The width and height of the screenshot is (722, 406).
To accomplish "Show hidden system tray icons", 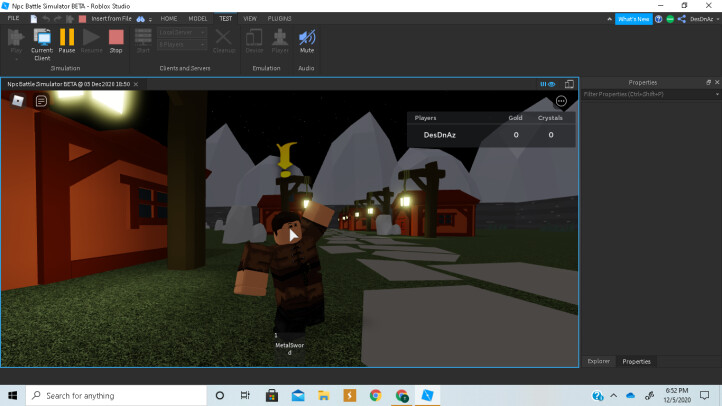I will [x=614, y=395].
